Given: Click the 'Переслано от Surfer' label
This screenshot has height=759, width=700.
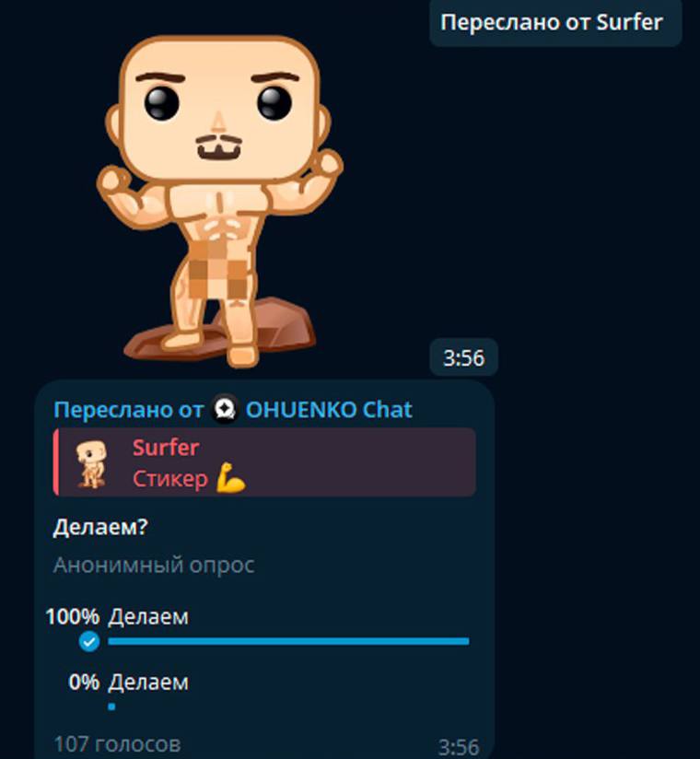Looking at the screenshot, I should [x=552, y=22].
